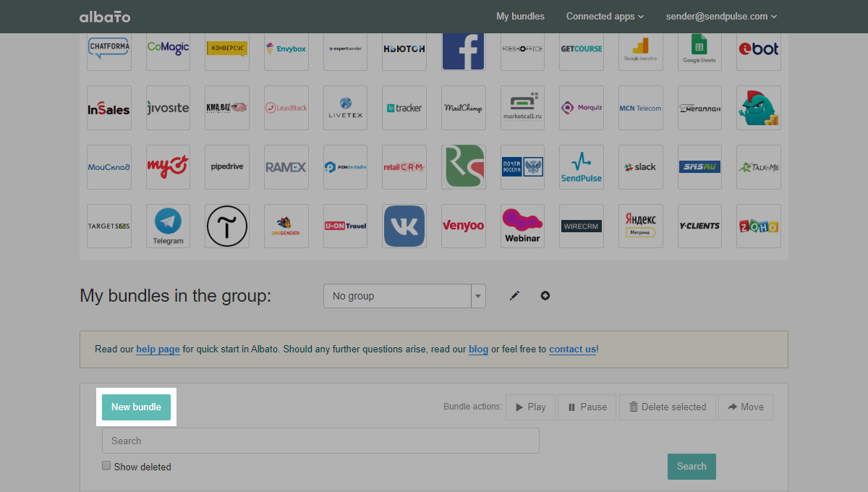
Task: Open the LeadBack app tile
Action: (286, 108)
